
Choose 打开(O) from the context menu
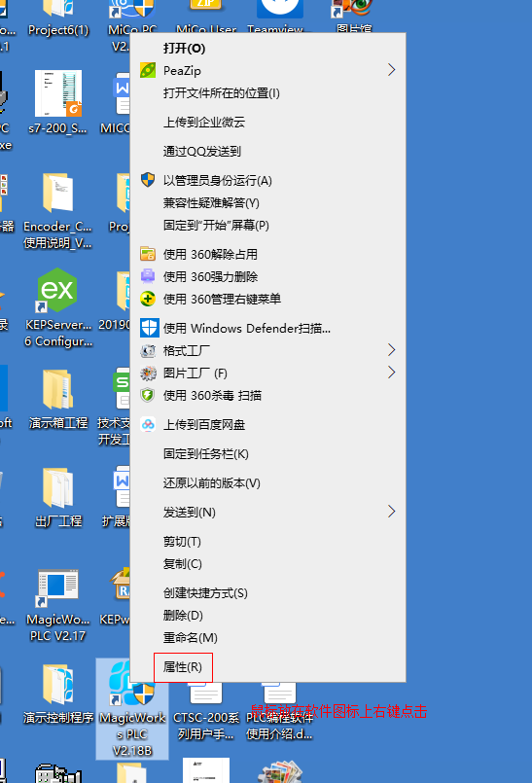(x=185, y=49)
